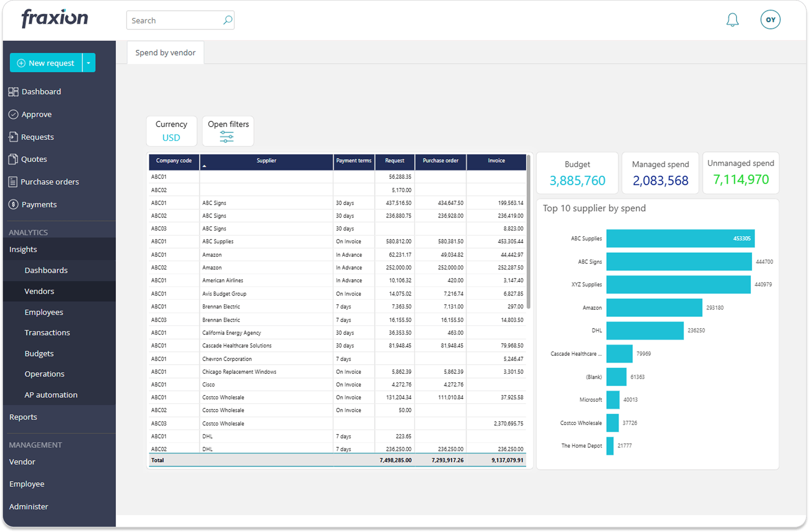Image resolution: width=809 pixels, height=532 pixels.
Task: Click the OY user avatar
Action: (x=771, y=19)
